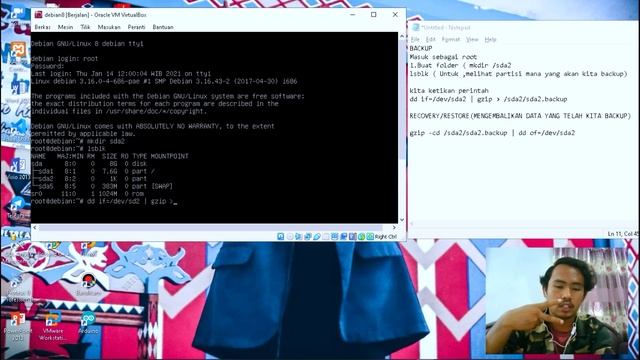The height and width of the screenshot is (360, 640).
Task: Click the 'BACKUP' heading line in Notepad
Action: pos(420,48)
